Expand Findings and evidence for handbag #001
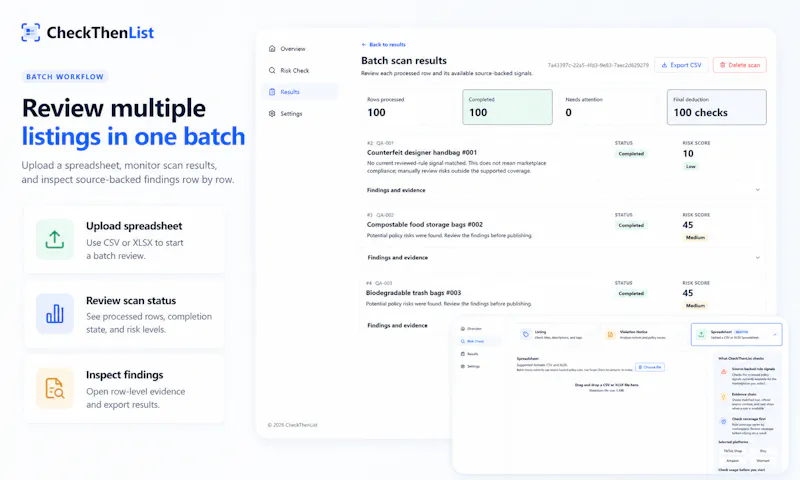This screenshot has height=480, width=800. tap(564, 190)
